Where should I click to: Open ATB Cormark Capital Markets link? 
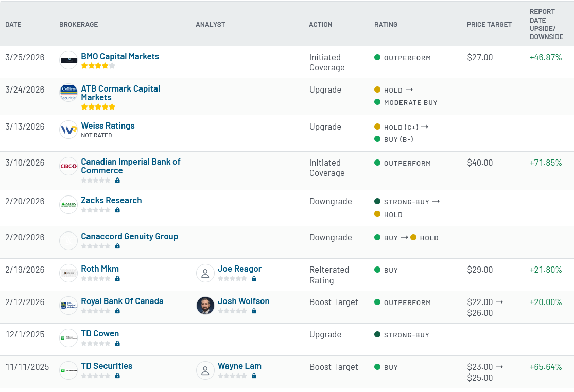pos(120,93)
